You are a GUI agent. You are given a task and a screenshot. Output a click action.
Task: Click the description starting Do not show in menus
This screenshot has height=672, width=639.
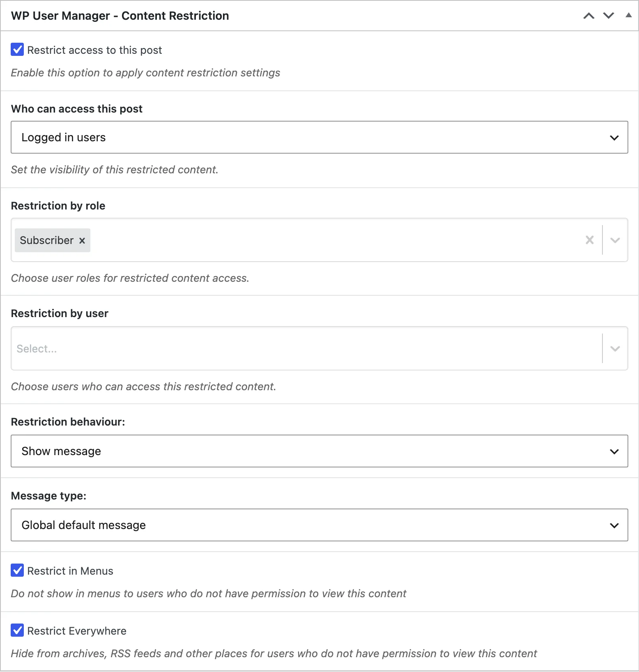[x=209, y=594]
